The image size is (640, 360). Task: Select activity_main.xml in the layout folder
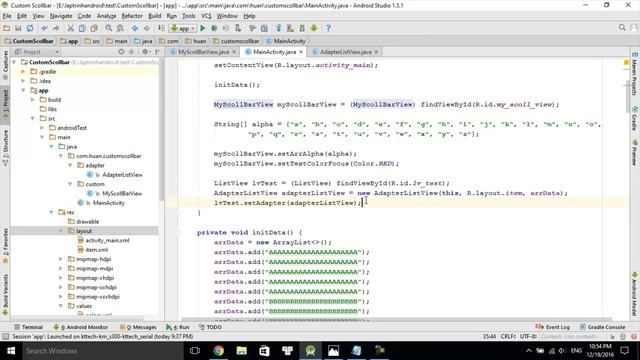pyautogui.click(x=107, y=240)
